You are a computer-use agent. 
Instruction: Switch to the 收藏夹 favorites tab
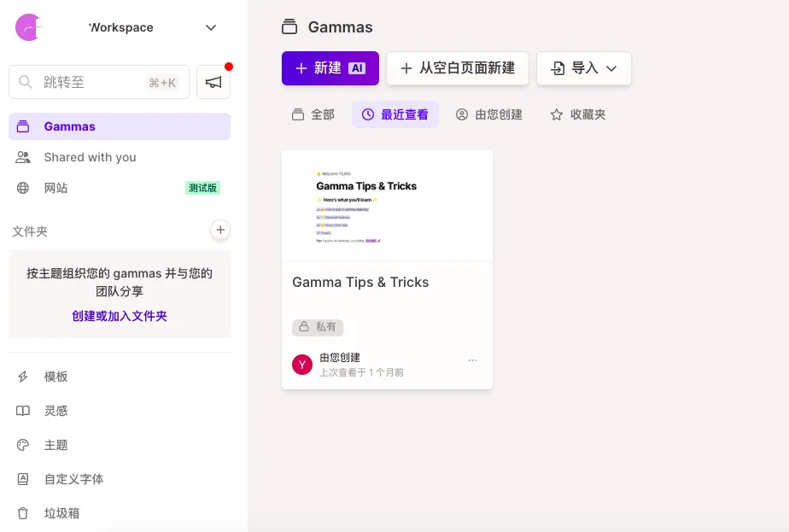pyautogui.click(x=577, y=114)
